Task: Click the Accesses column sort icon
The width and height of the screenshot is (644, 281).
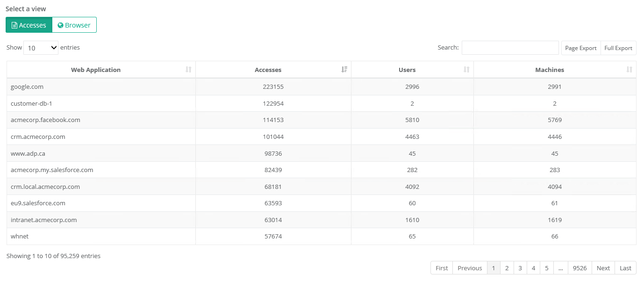Action: (344, 70)
